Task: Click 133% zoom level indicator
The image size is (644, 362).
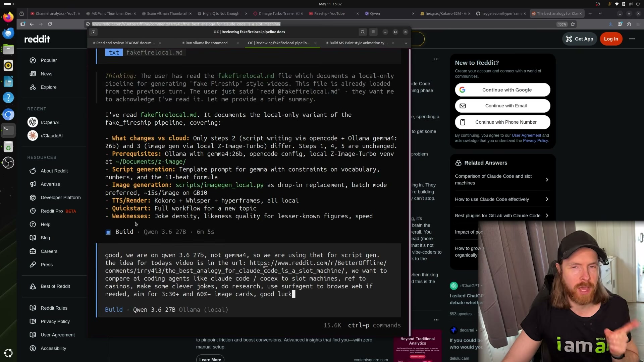Action: (562, 24)
